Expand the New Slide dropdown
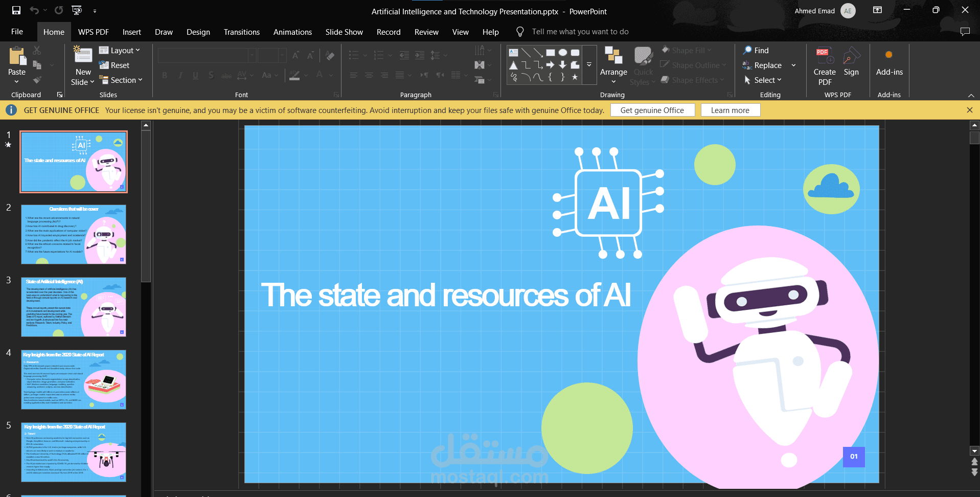Image resolution: width=980 pixels, height=497 pixels. [x=83, y=82]
